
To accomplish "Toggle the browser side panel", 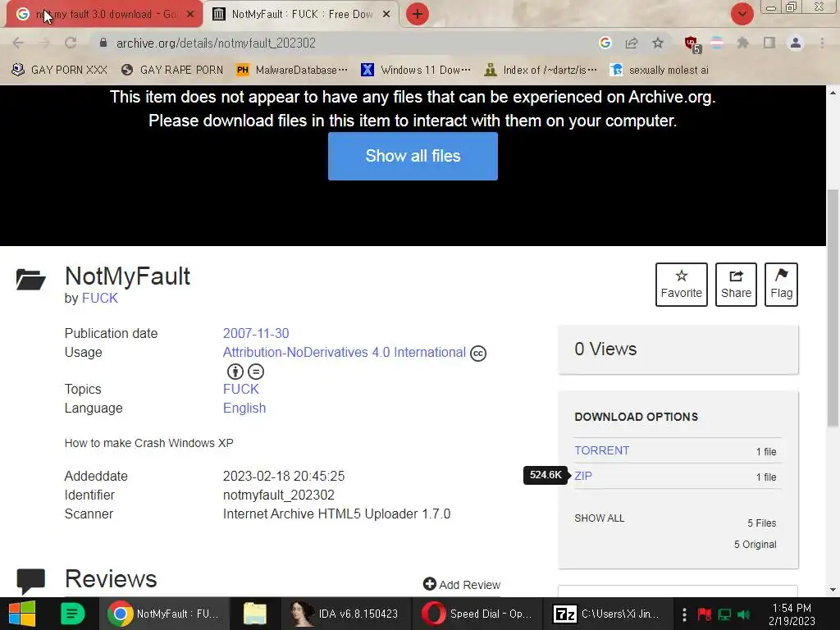I will click(x=769, y=43).
